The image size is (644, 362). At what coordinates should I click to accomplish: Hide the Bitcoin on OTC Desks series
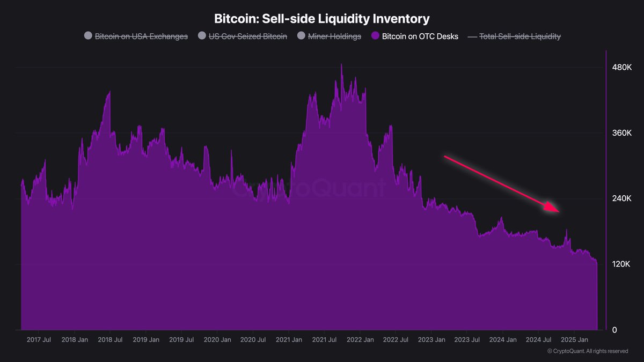pyautogui.click(x=420, y=36)
